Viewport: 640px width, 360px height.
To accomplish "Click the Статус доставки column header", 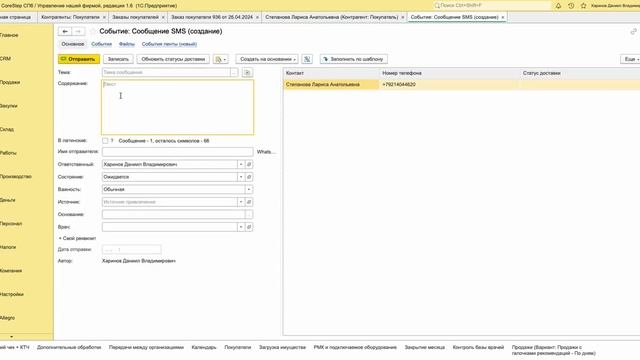I will [580, 73].
